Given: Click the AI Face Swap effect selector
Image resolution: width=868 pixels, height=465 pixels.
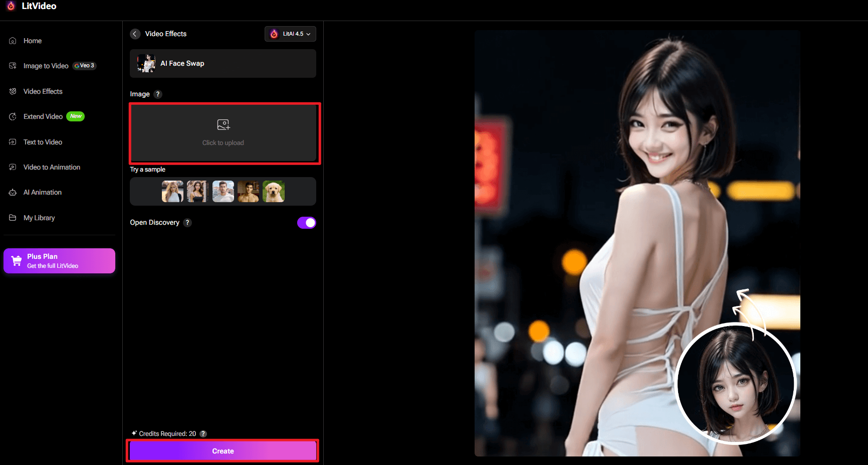Looking at the screenshot, I should click(x=223, y=64).
